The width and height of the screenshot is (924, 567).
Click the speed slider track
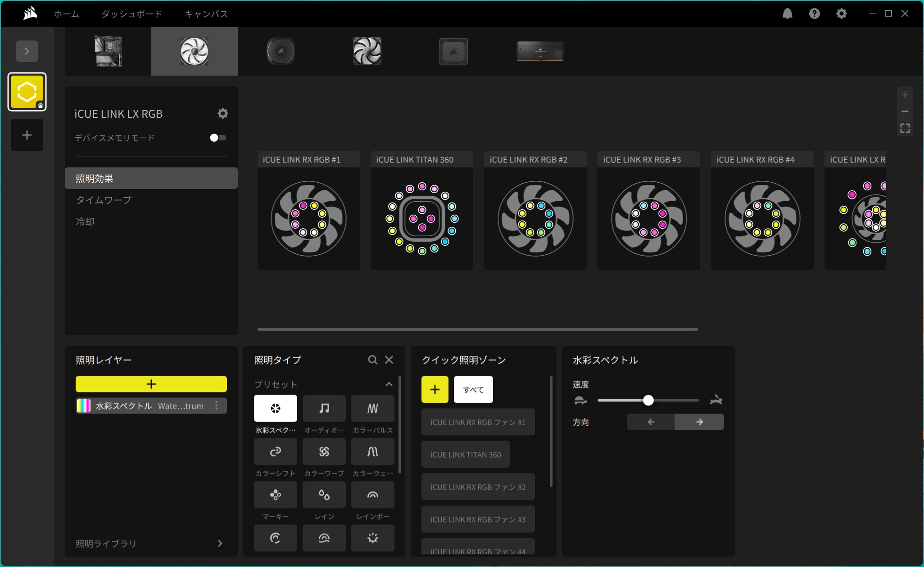click(675, 400)
